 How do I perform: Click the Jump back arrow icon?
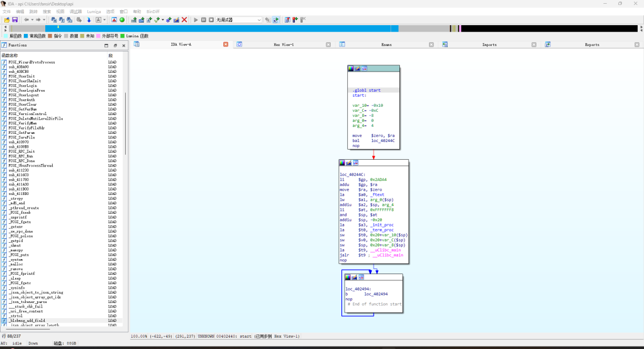pyautogui.click(x=26, y=19)
